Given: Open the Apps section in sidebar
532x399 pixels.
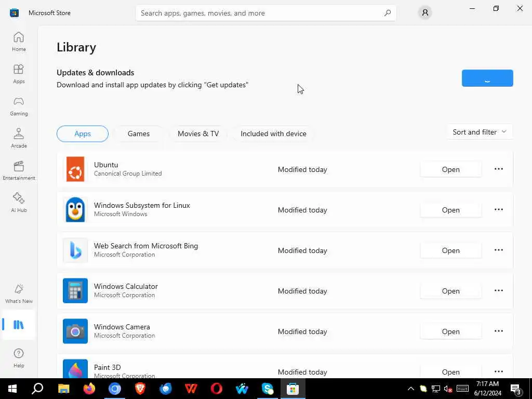Looking at the screenshot, I should click(19, 74).
